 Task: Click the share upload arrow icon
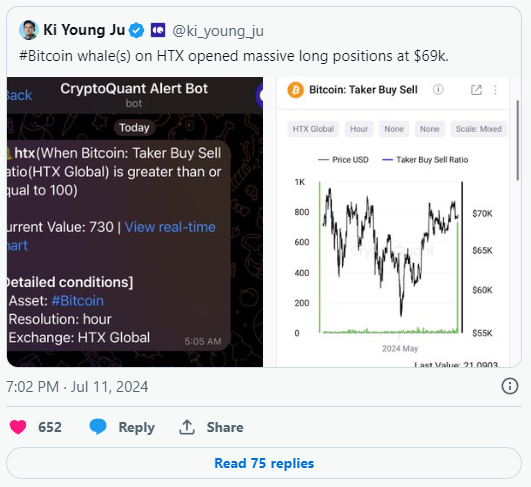tap(187, 427)
